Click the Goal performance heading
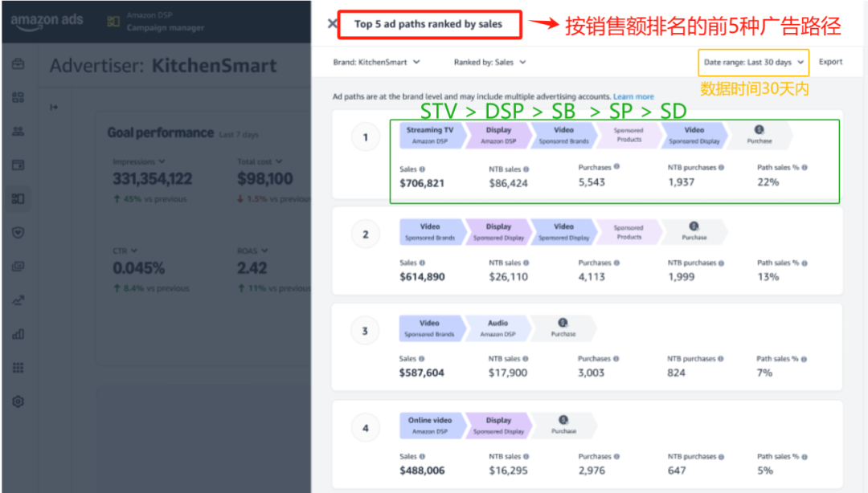 click(161, 132)
